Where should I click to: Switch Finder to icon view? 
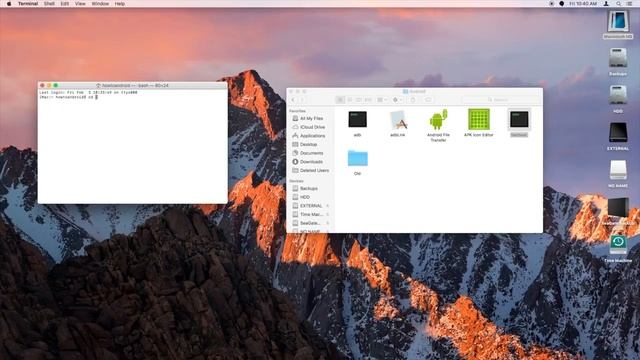coord(340,100)
